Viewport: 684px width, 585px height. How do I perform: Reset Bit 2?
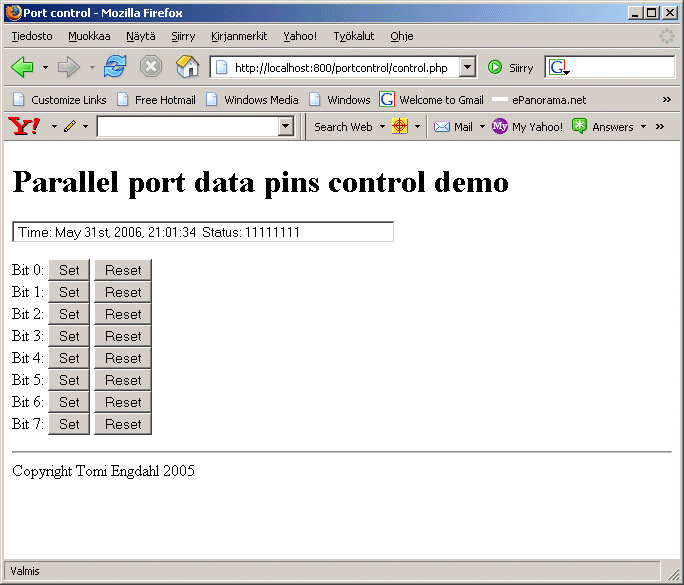click(123, 314)
